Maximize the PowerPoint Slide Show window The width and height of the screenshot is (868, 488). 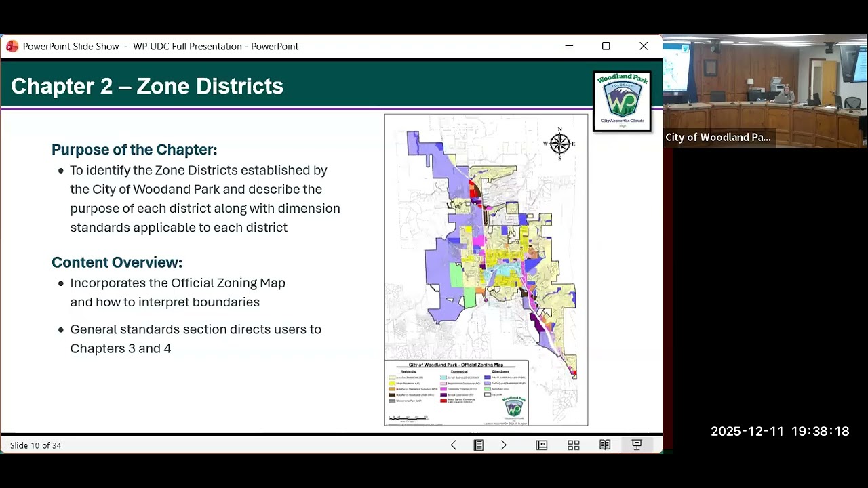(606, 46)
